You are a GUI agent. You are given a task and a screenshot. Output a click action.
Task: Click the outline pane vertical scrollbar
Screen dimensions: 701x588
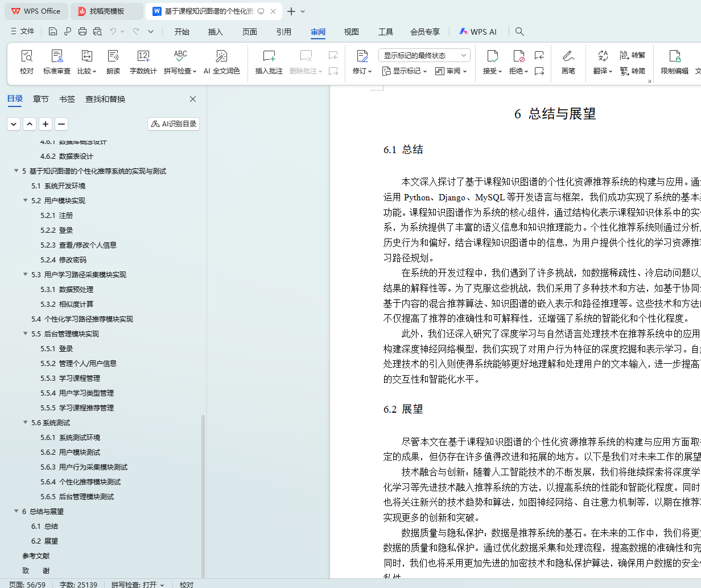click(203, 495)
